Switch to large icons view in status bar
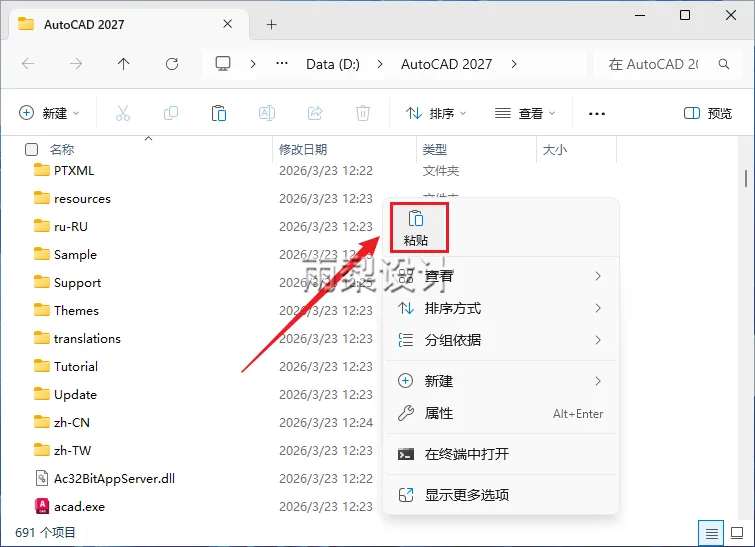The width and height of the screenshot is (755, 547). (737, 533)
